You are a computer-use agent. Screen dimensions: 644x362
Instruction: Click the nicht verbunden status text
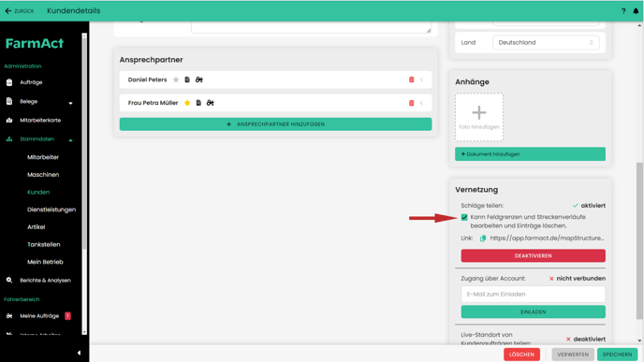[580, 278]
